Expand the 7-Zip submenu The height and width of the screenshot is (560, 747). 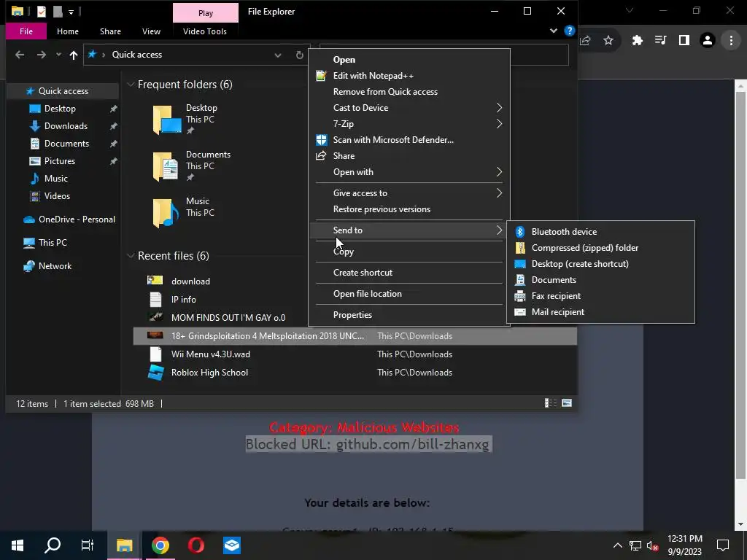pos(409,124)
